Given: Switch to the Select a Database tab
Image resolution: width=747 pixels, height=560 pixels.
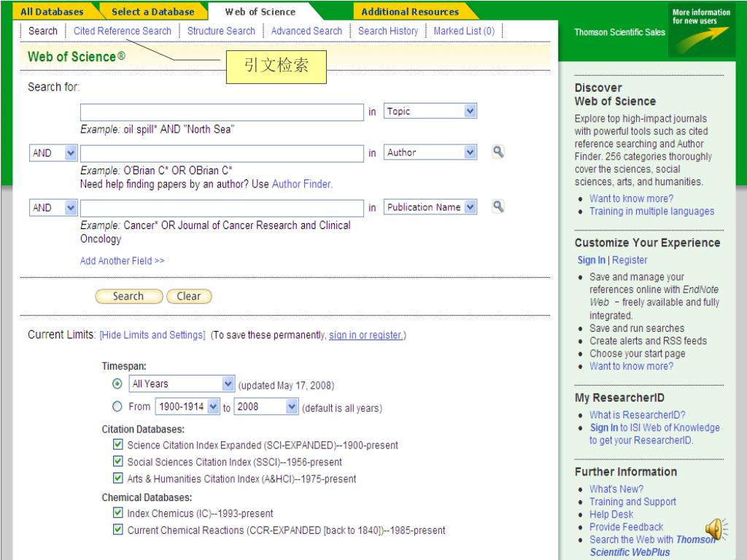Looking at the screenshot, I should (152, 12).
